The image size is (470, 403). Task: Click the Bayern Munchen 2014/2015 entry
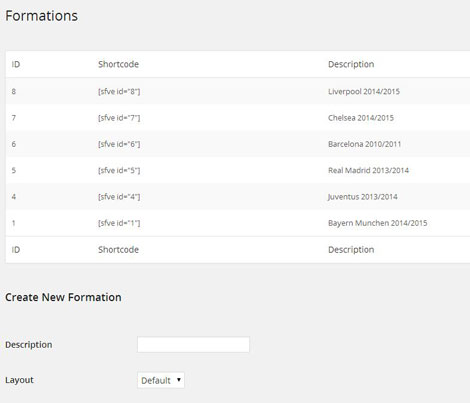click(x=377, y=223)
